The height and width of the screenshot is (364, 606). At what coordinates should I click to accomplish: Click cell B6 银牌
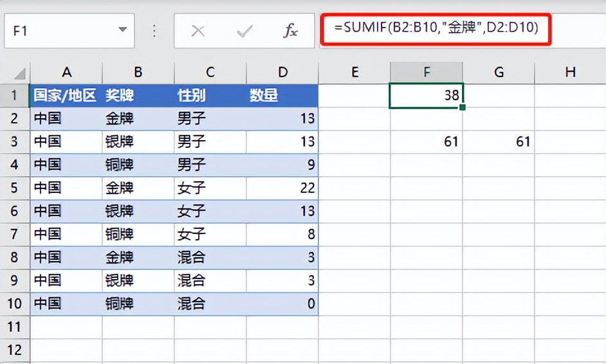[138, 212]
